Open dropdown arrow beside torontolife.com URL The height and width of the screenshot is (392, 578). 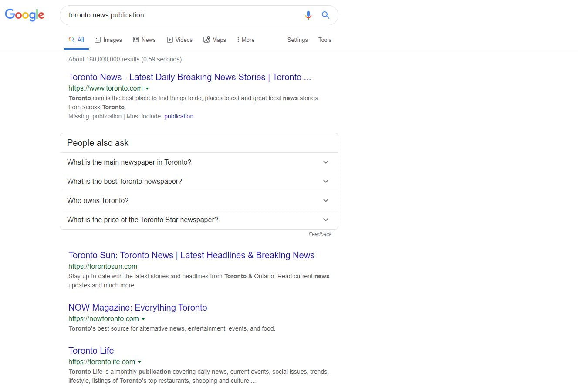tap(139, 362)
